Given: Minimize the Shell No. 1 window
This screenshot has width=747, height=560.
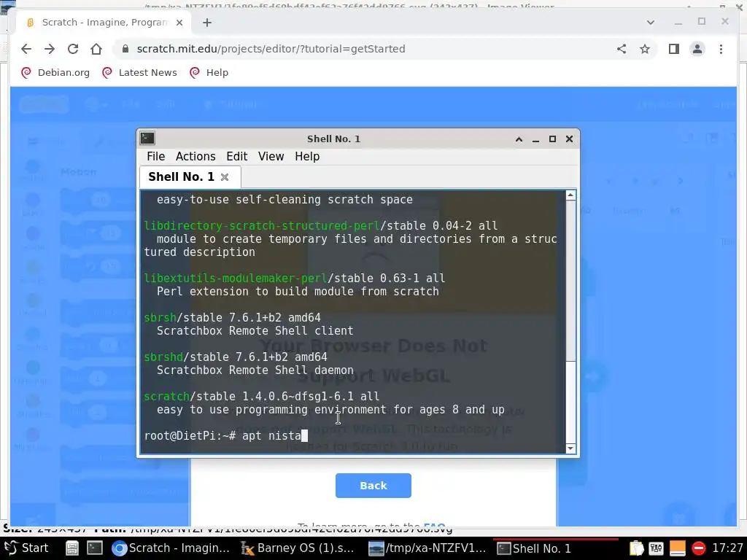Looking at the screenshot, I should click(536, 139).
